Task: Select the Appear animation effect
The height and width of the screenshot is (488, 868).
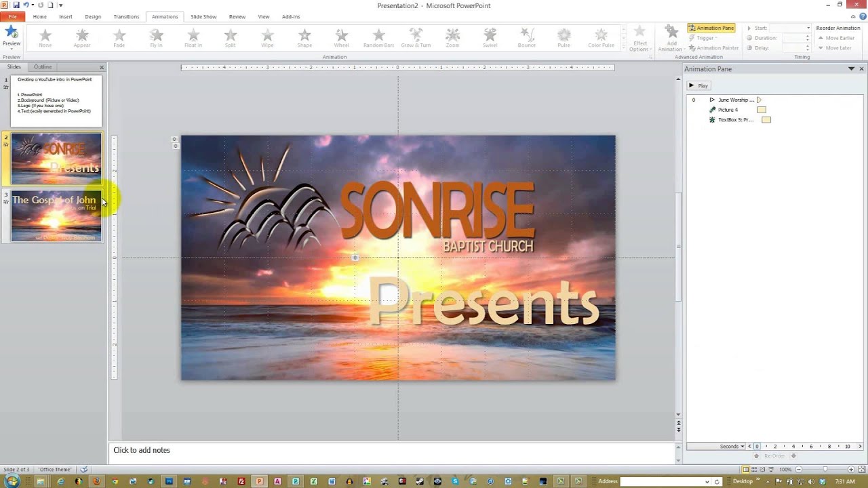Action: [82, 38]
